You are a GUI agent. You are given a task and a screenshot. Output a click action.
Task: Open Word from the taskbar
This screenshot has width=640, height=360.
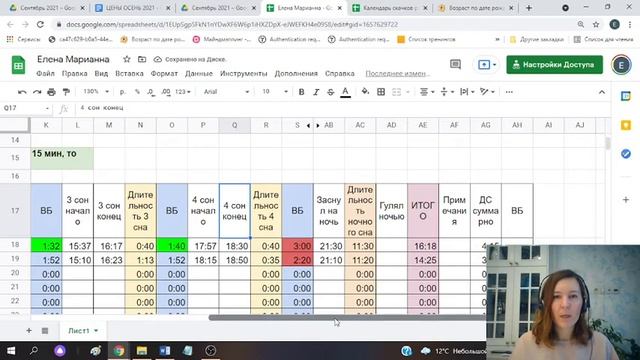(164, 351)
